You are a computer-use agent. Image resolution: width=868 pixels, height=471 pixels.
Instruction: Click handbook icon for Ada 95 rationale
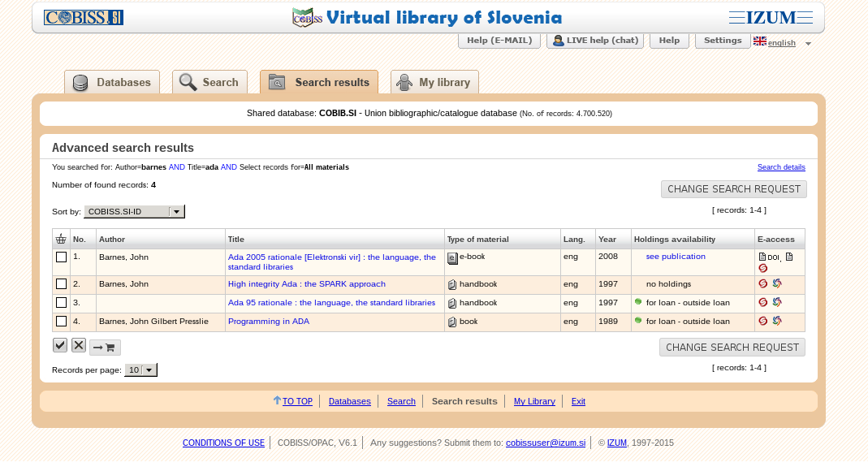click(x=452, y=303)
